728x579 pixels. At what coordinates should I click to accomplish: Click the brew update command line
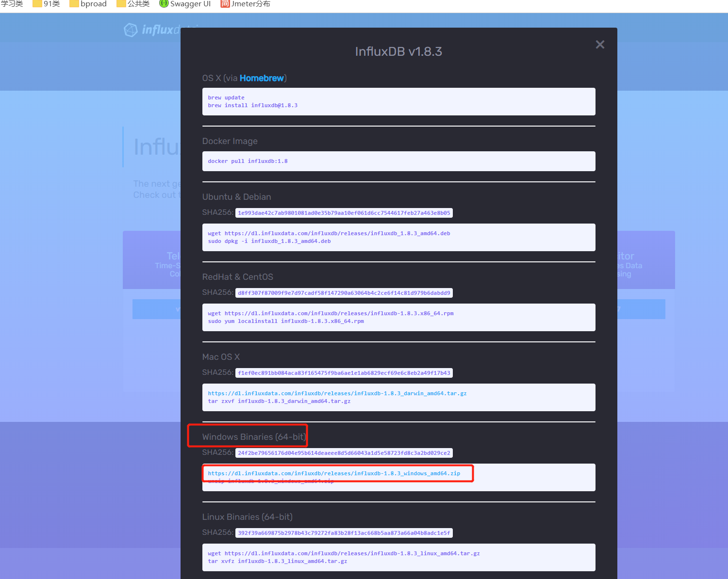click(x=226, y=97)
